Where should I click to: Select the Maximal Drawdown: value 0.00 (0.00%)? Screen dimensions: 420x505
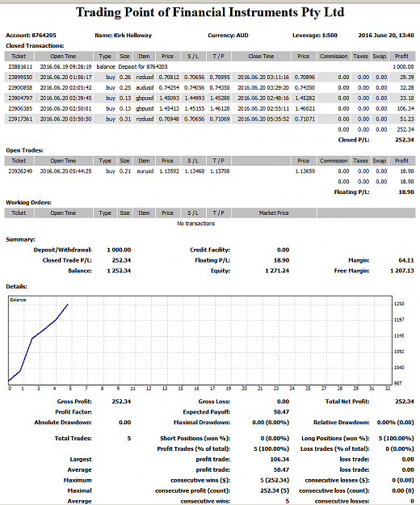(271, 423)
